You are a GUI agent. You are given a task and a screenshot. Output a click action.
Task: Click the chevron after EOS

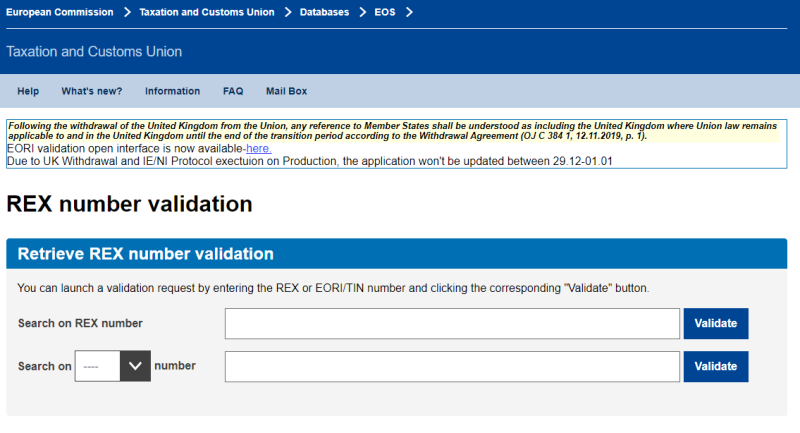[x=409, y=12]
